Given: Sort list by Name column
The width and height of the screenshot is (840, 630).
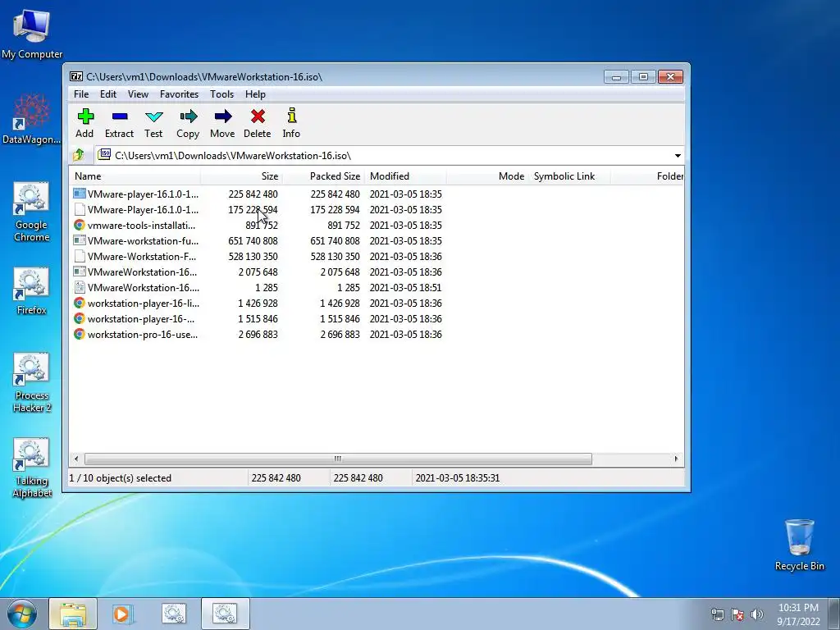Looking at the screenshot, I should (x=135, y=176).
